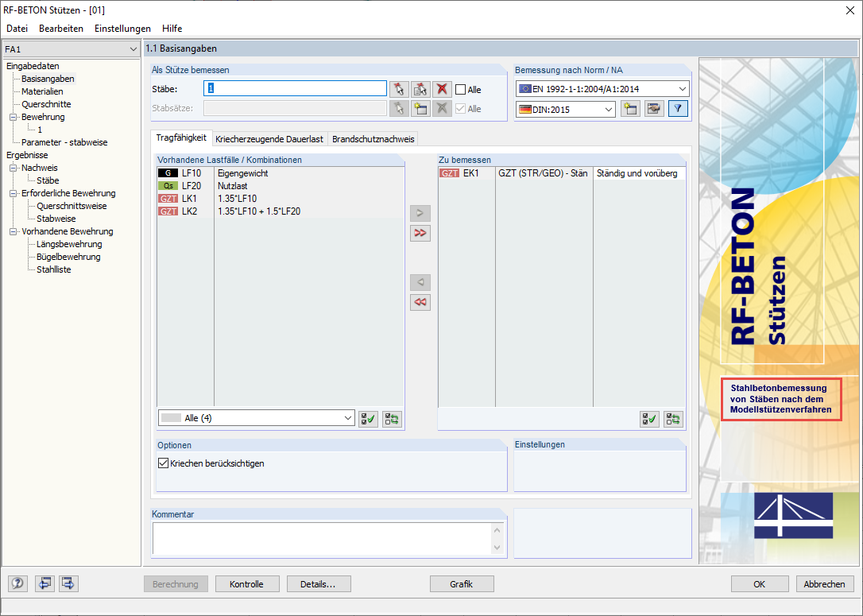Invert load case selection with swap icon
863x616 pixels.
click(x=391, y=419)
